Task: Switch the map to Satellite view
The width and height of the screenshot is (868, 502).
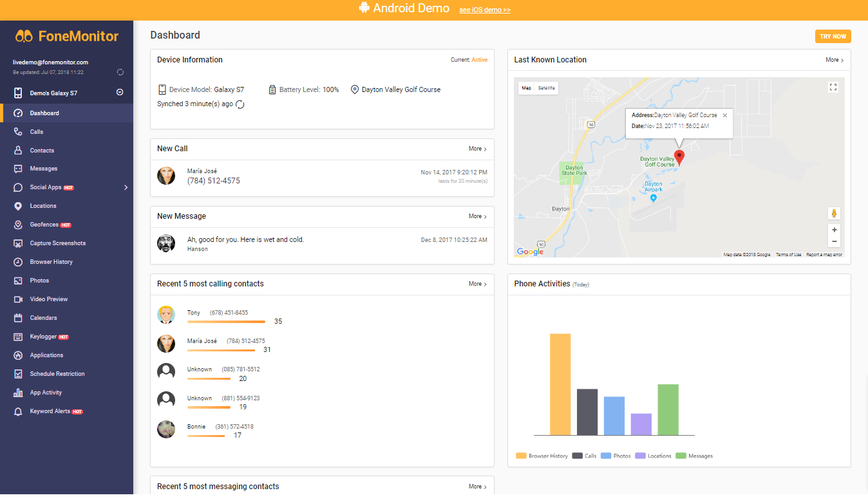Action: pos(546,88)
